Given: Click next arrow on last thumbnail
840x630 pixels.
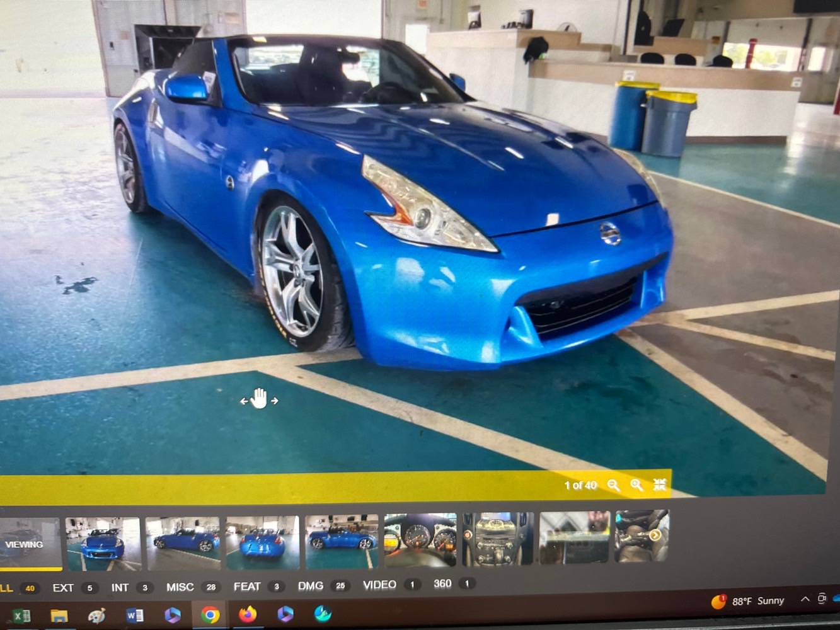Looking at the screenshot, I should coord(655,535).
